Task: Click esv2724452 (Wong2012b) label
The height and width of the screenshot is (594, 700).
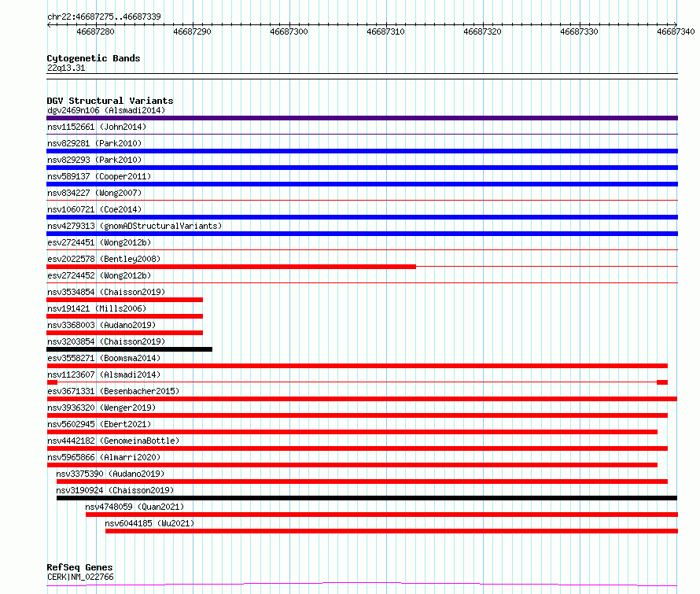Action: tap(99, 275)
